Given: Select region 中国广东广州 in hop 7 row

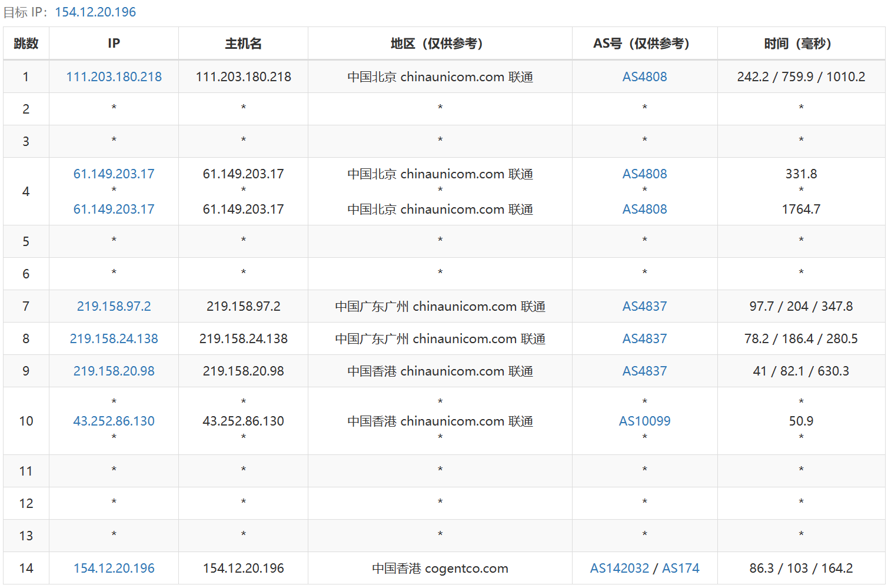Looking at the screenshot, I should 372,306.
